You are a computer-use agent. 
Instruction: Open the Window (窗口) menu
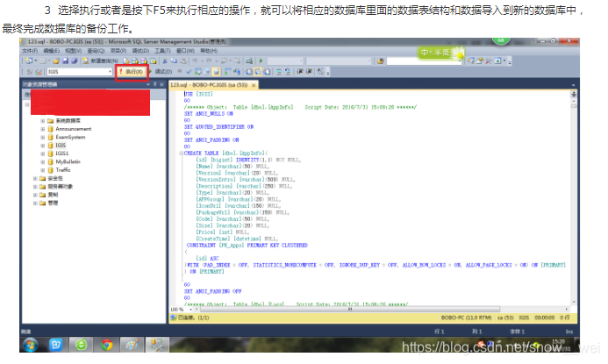pos(185,51)
